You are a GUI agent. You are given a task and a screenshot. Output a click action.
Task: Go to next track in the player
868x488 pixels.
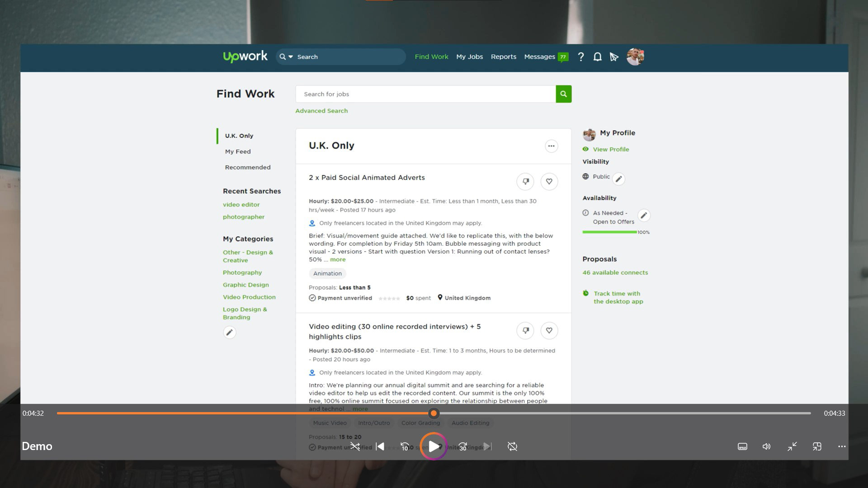tap(487, 446)
